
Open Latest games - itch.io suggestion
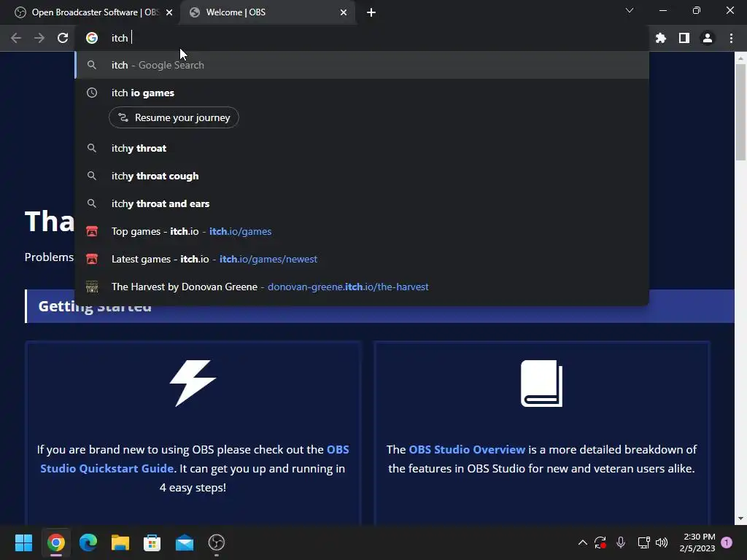(x=362, y=259)
